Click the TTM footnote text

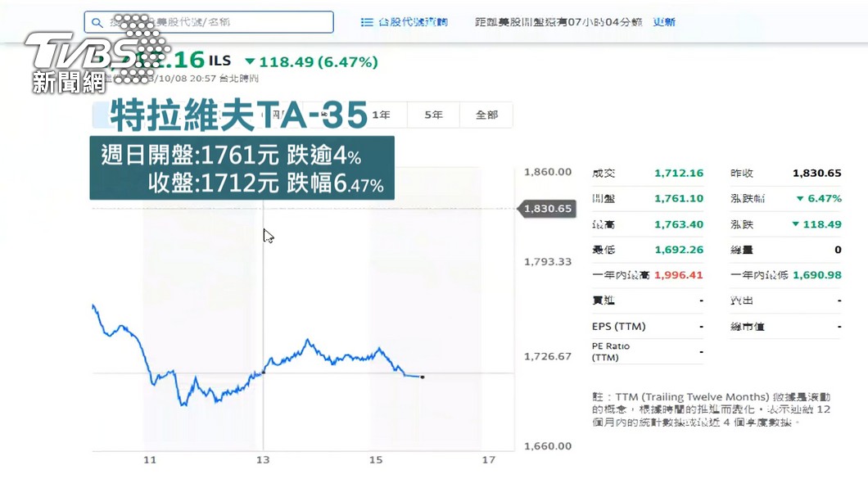[x=712, y=409]
